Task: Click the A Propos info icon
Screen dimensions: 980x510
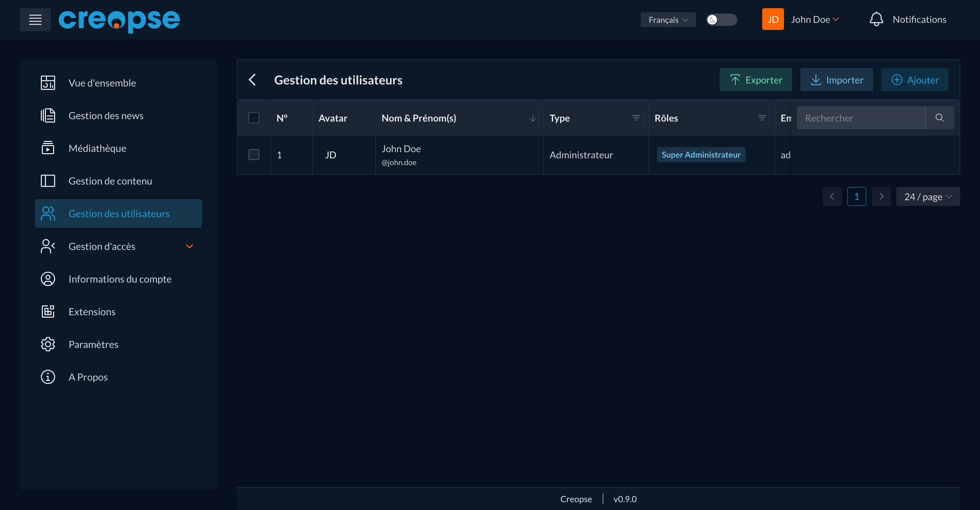Action: tap(48, 377)
